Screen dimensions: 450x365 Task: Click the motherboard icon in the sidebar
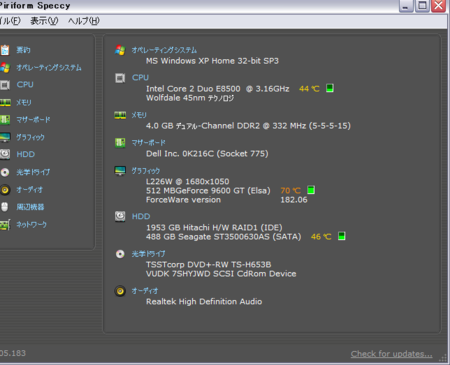click(x=5, y=120)
